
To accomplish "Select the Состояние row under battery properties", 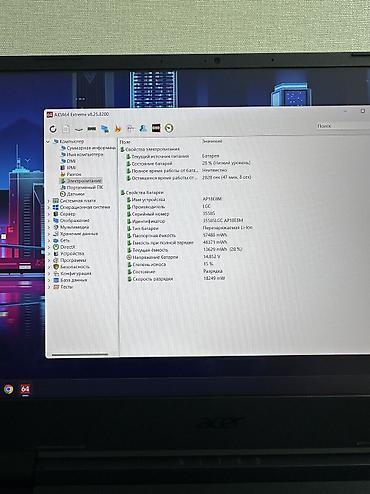I will pos(190,271).
